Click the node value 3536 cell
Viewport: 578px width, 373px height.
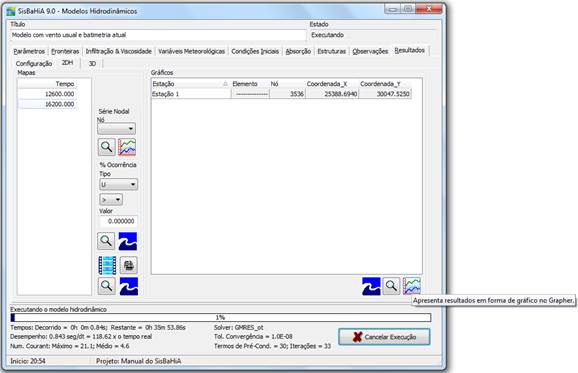pos(288,94)
